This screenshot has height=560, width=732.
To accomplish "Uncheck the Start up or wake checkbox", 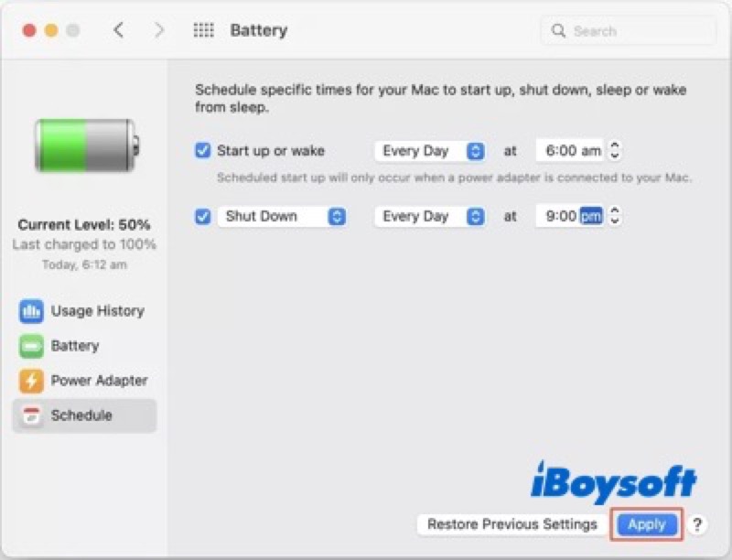I will (x=203, y=151).
